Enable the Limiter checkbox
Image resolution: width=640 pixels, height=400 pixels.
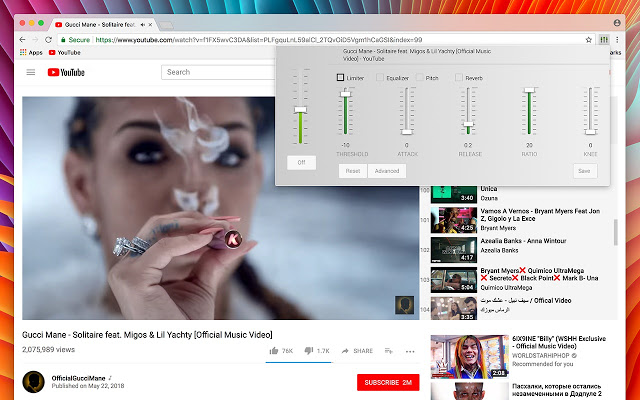tap(340, 77)
